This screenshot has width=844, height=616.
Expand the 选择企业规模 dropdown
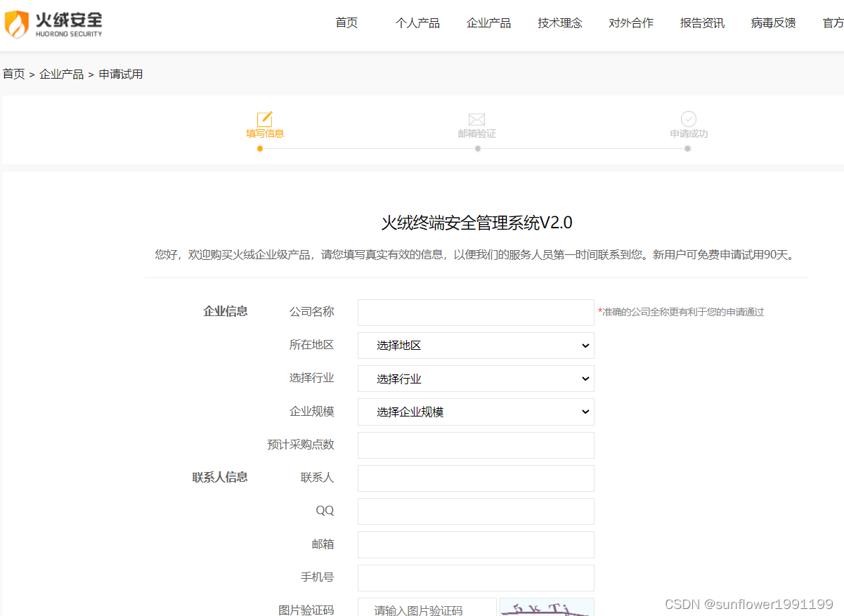[476, 412]
